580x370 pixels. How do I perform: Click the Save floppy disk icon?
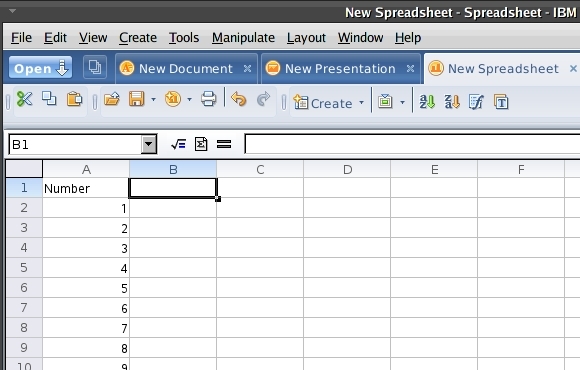click(x=136, y=99)
